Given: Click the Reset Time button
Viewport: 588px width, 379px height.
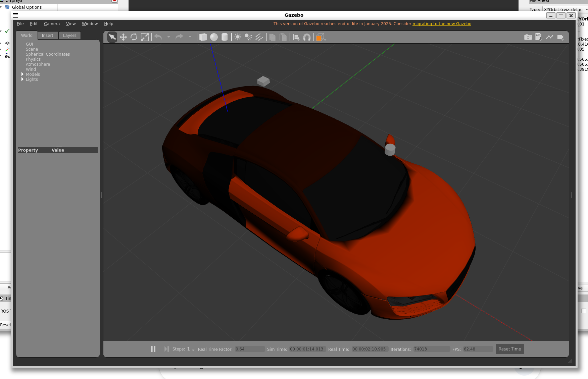Looking at the screenshot, I should 509,349.
